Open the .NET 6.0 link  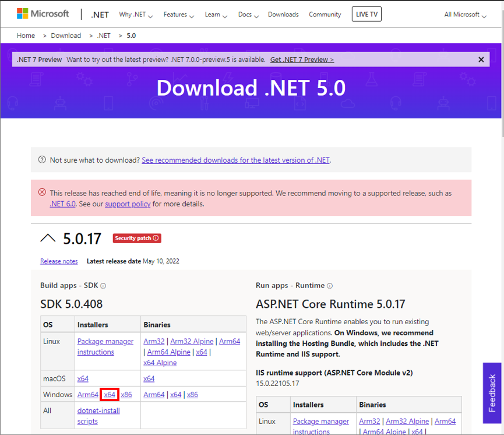63,204
